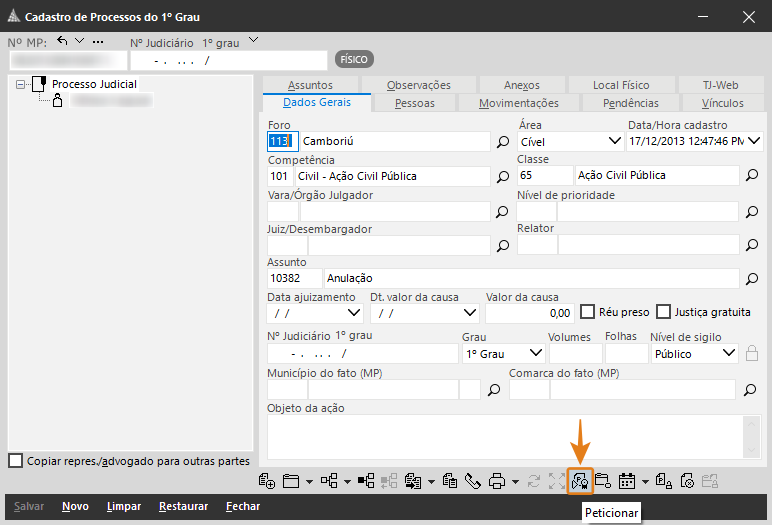Image resolution: width=772 pixels, height=525 pixels.
Task: Search Foro using the magnifier icon
Action: (x=504, y=142)
